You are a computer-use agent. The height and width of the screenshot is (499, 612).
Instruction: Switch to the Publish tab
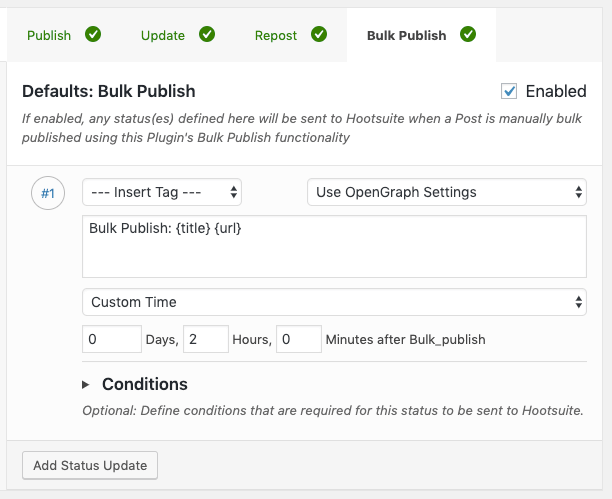point(49,35)
